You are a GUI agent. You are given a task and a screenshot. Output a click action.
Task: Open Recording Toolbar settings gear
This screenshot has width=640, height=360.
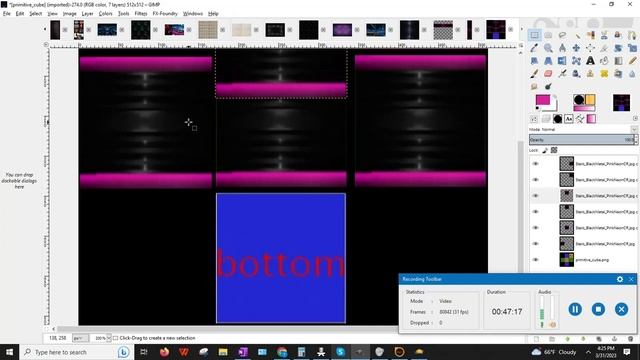point(620,279)
